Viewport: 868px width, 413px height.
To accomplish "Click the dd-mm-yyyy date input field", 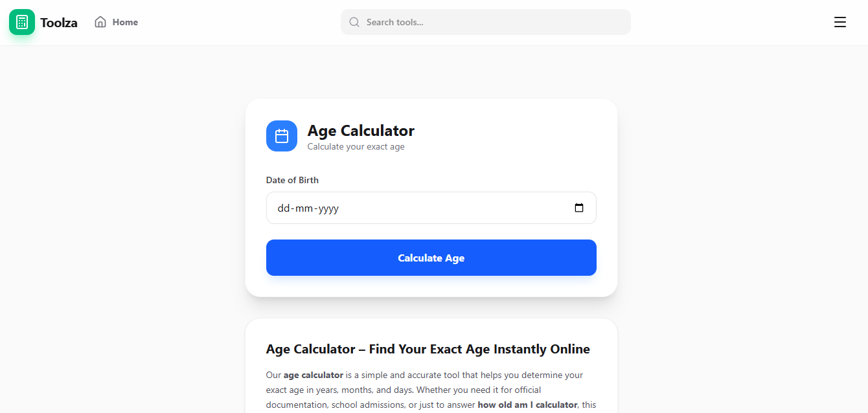I will pyautogui.click(x=389, y=208).
